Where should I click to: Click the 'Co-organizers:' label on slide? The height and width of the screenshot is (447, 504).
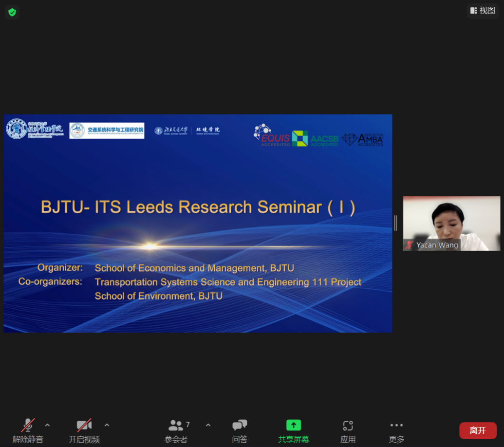pos(50,281)
